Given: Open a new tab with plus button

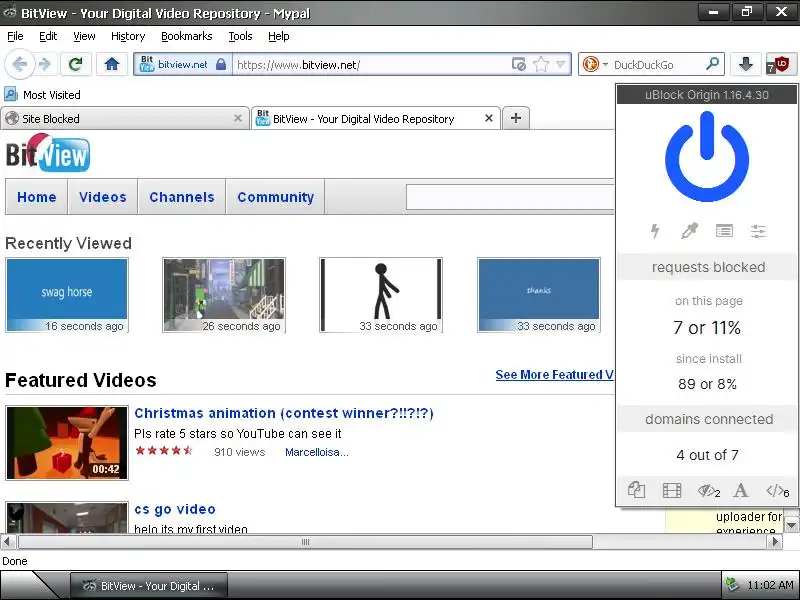Looking at the screenshot, I should [516, 118].
